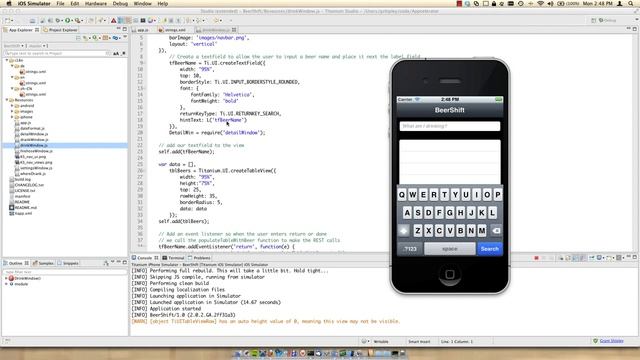Select CHANGELOG.txt in the file tree
This screenshot has width=640, height=360.
pyautogui.click(x=29, y=185)
